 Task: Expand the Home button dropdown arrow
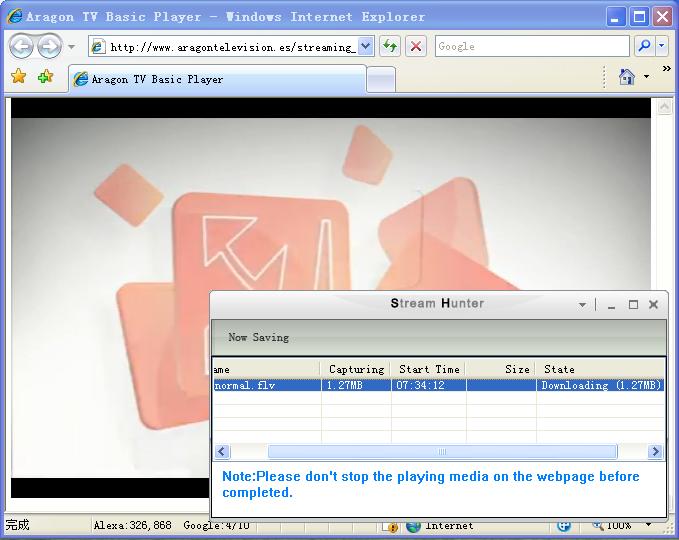tap(647, 77)
